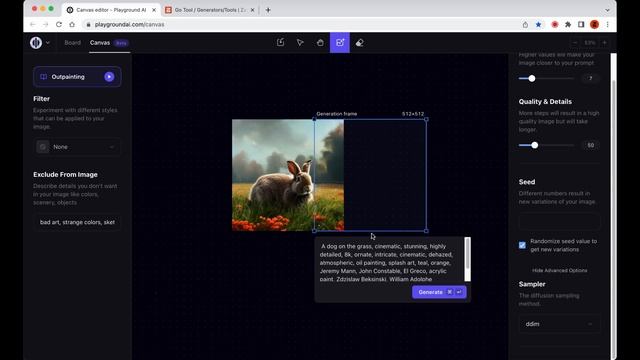Click the Seed input field
The width and height of the screenshot is (640, 360).
pyautogui.click(x=559, y=222)
